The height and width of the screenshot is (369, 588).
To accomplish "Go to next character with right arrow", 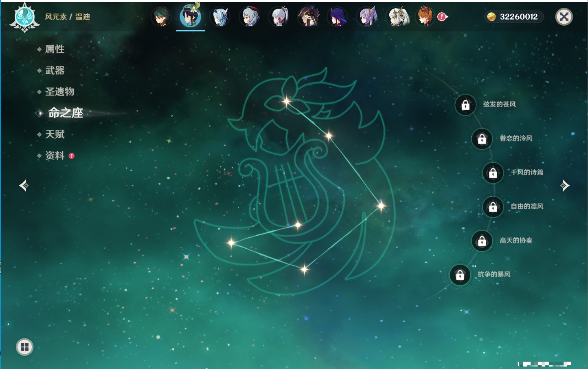I will click(565, 186).
